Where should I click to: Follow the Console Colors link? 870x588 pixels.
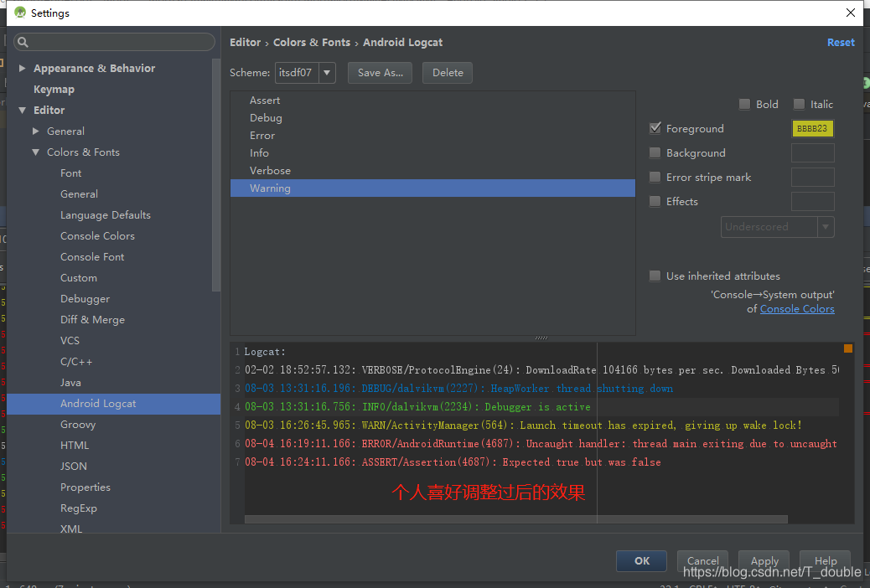(x=797, y=309)
